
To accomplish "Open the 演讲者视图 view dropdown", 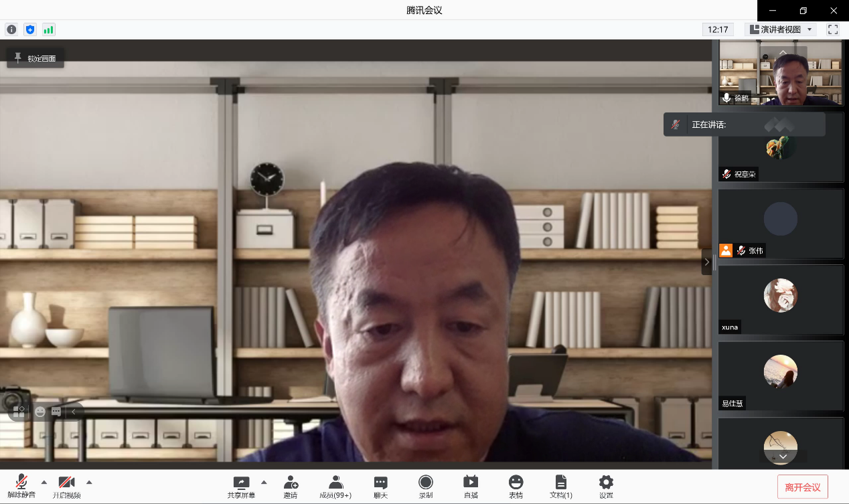I will (x=781, y=29).
